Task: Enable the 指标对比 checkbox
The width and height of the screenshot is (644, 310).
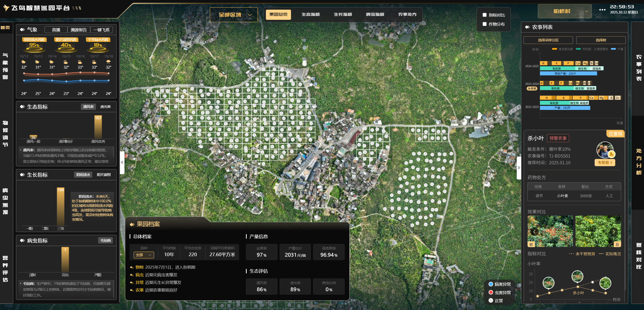Action: 485,15
